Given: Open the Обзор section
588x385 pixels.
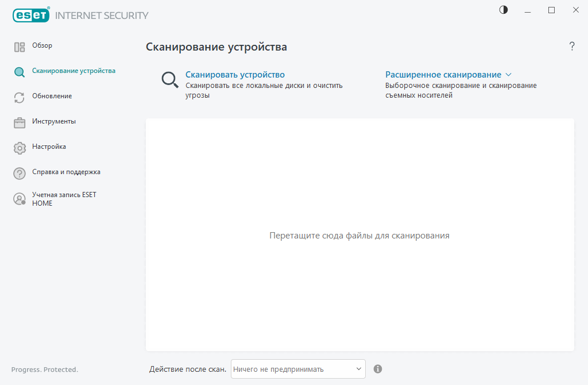Looking at the screenshot, I should [x=42, y=45].
